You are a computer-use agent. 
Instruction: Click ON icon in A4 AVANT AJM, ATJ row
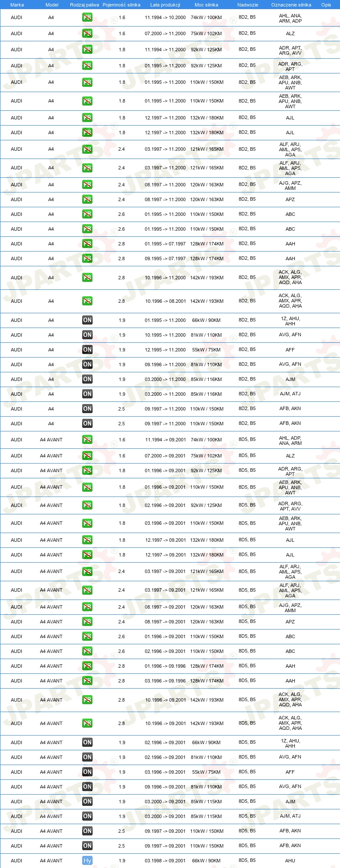point(87,816)
